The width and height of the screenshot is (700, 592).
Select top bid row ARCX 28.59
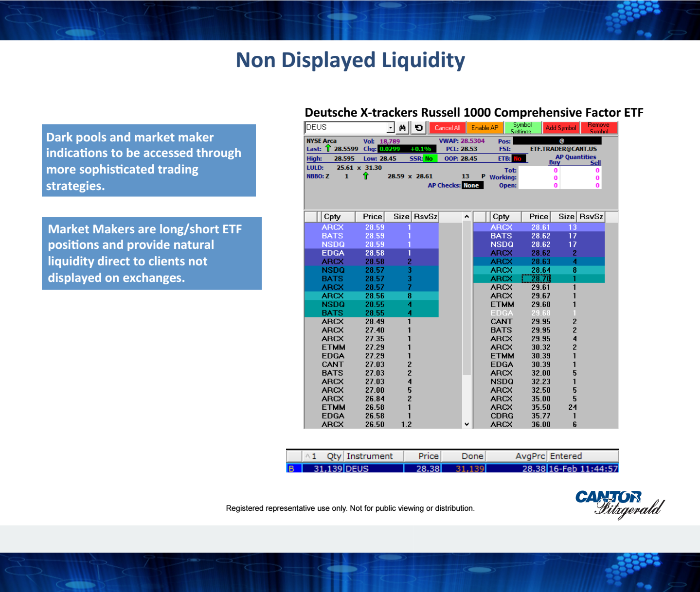371,227
